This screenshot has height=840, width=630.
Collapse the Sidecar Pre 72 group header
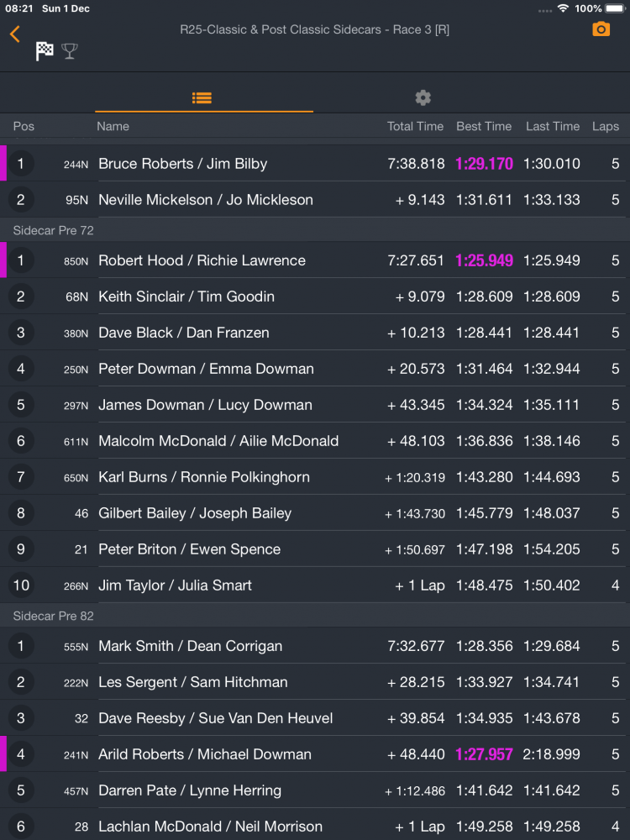(x=53, y=229)
